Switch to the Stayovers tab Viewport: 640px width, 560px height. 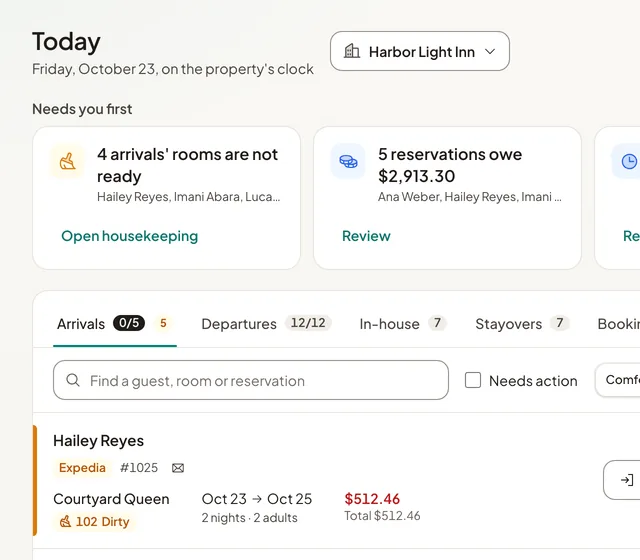click(522, 324)
